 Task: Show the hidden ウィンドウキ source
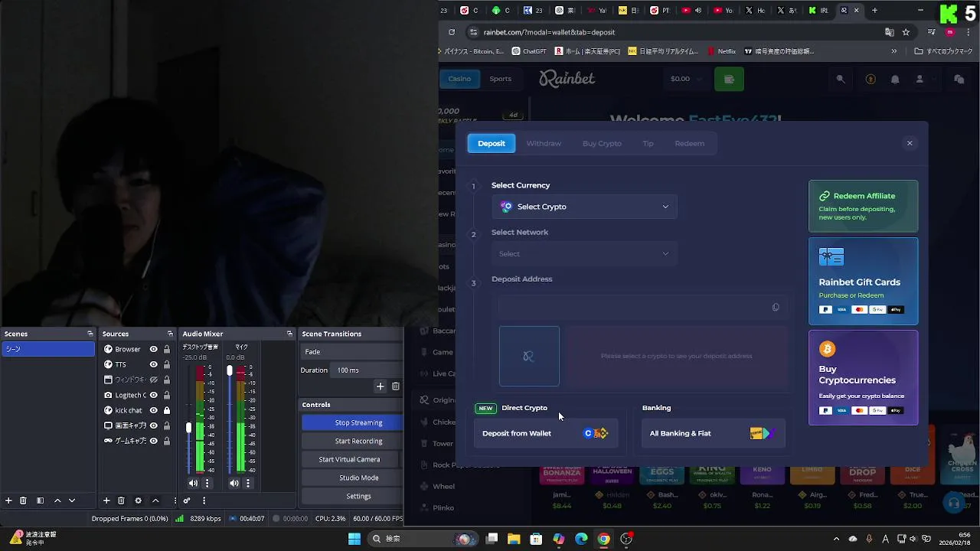coord(153,380)
